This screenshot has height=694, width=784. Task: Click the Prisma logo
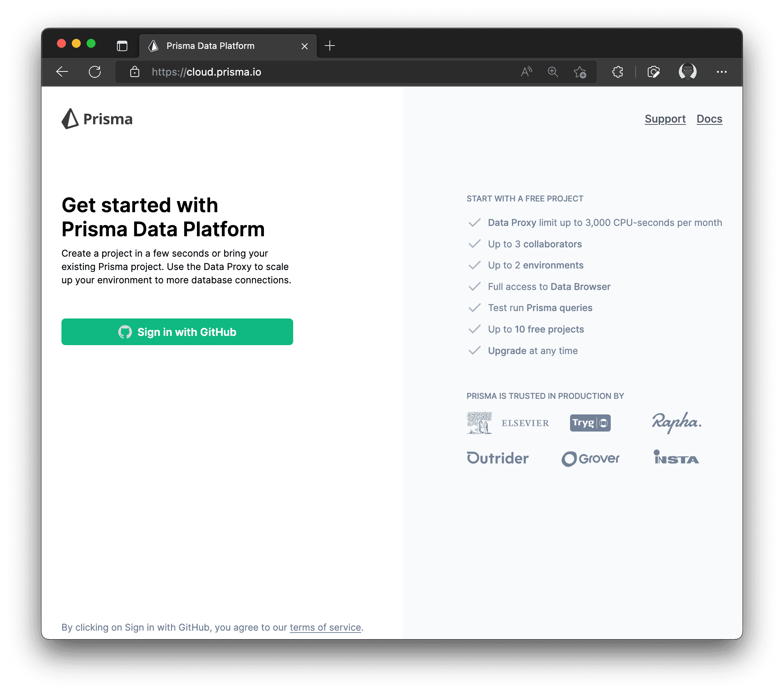tap(97, 119)
